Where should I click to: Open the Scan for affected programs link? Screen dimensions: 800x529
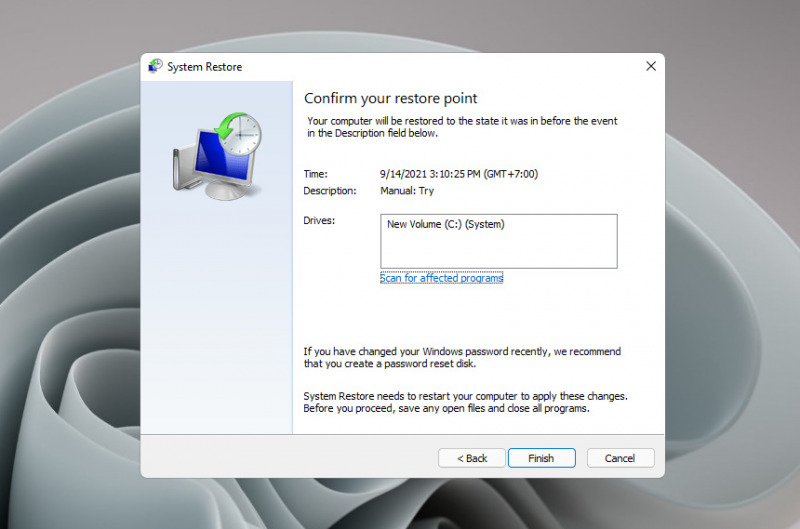pyautogui.click(x=441, y=279)
